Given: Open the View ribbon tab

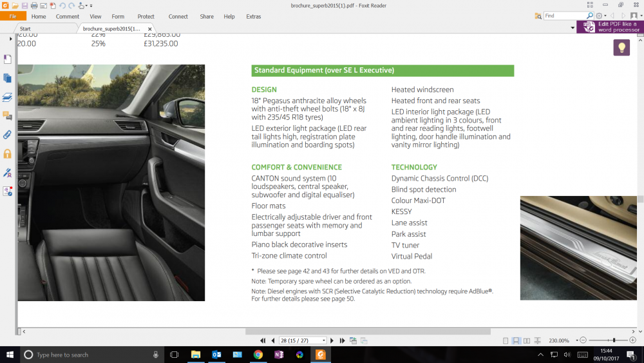Looking at the screenshot, I should coord(95,17).
